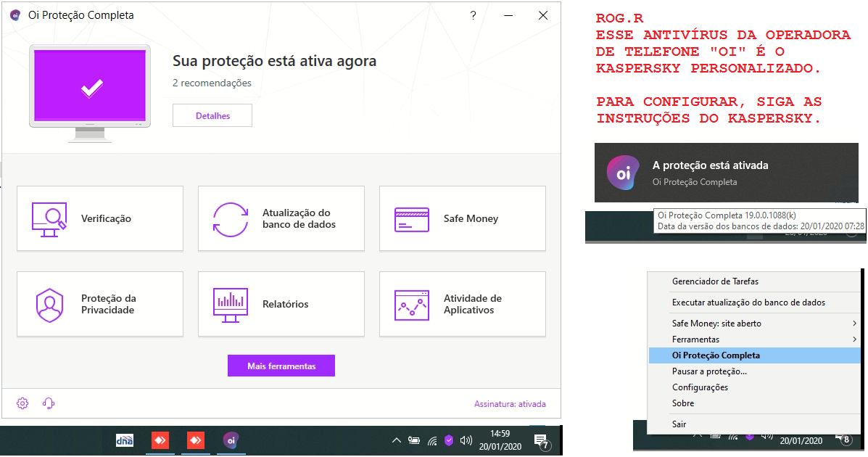The image size is (868, 457).
Task: Select Pausar a proteção menu entry
Action: (x=709, y=371)
